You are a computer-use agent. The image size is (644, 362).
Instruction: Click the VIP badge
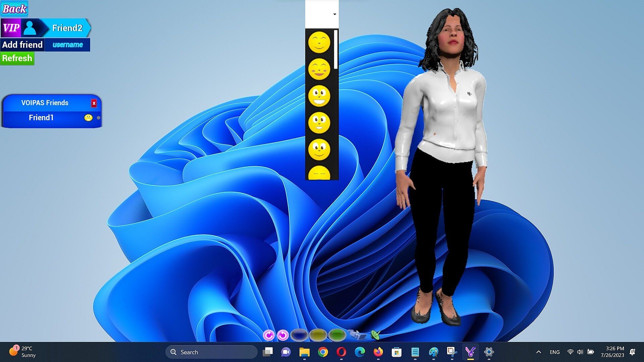click(11, 28)
